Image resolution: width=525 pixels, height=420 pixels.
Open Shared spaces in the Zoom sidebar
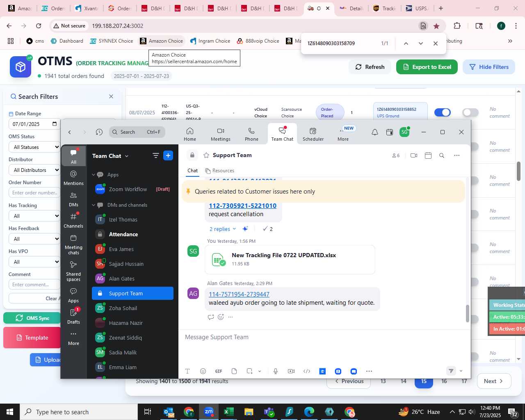click(x=73, y=271)
